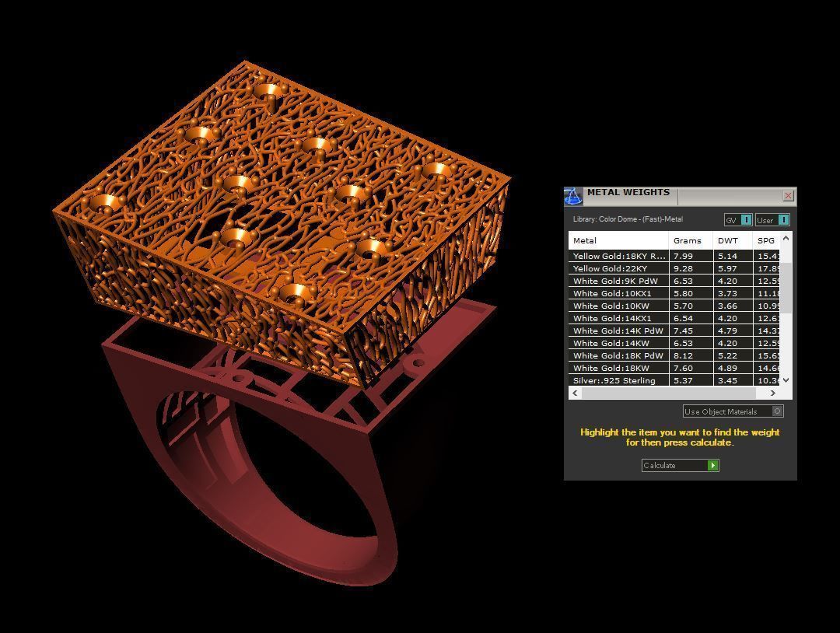Click the 5.37 grams value
The image size is (840, 633).
(683, 380)
